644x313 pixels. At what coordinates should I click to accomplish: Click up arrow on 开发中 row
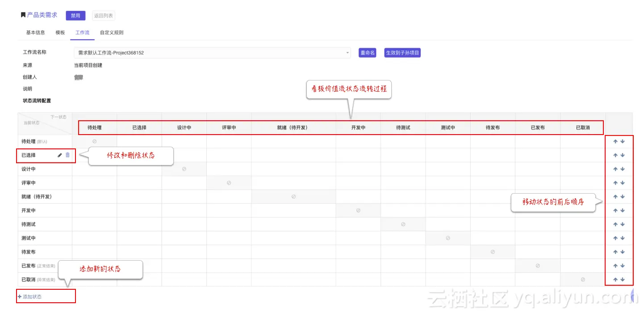pyautogui.click(x=615, y=211)
